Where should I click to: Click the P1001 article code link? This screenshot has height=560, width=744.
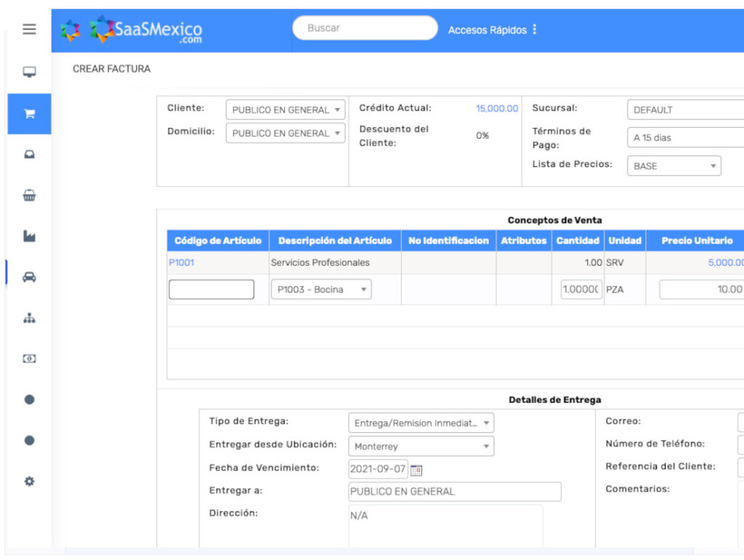[182, 263]
